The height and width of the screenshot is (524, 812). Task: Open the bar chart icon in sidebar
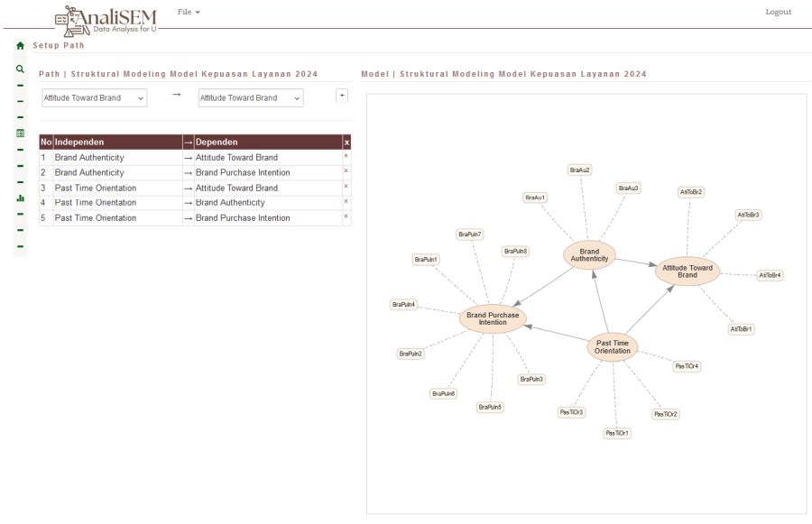pos(21,198)
